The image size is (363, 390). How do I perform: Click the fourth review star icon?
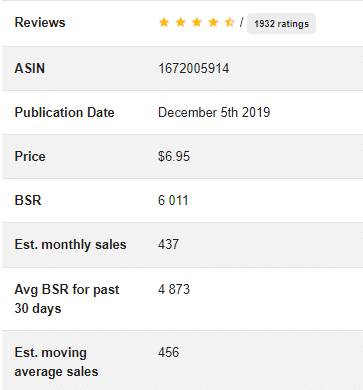(213, 22)
